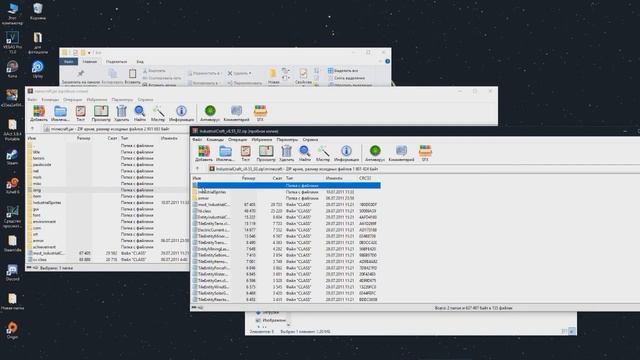The height and width of the screenshot is (360, 640).
Task: Click SFX icon in minecraft.jar WinRAR window
Action: (x=260, y=113)
